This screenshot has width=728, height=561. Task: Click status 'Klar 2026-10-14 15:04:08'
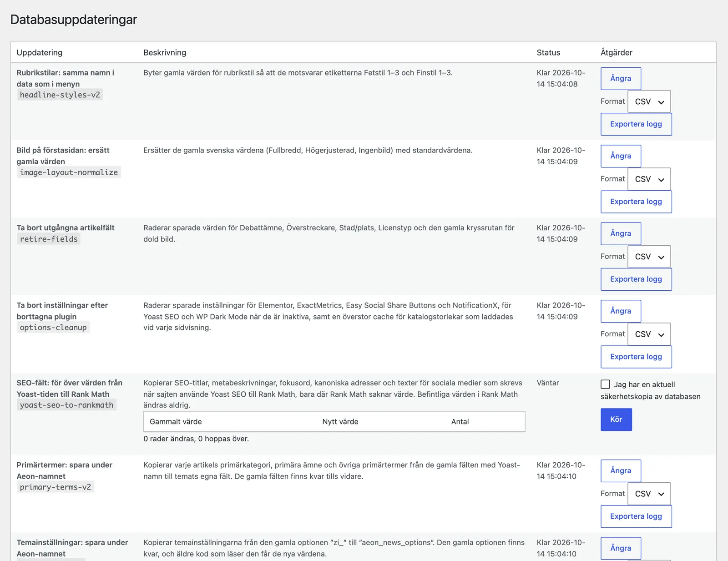pos(561,78)
